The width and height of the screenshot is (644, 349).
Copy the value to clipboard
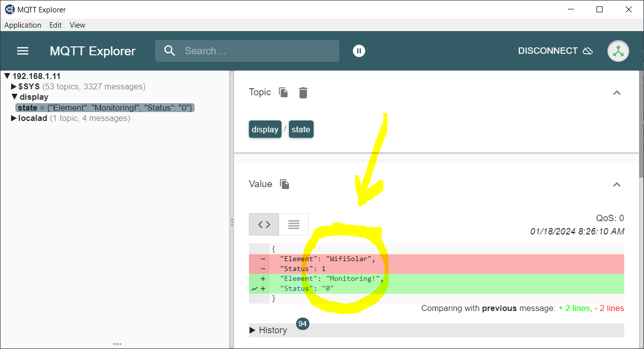[284, 184]
